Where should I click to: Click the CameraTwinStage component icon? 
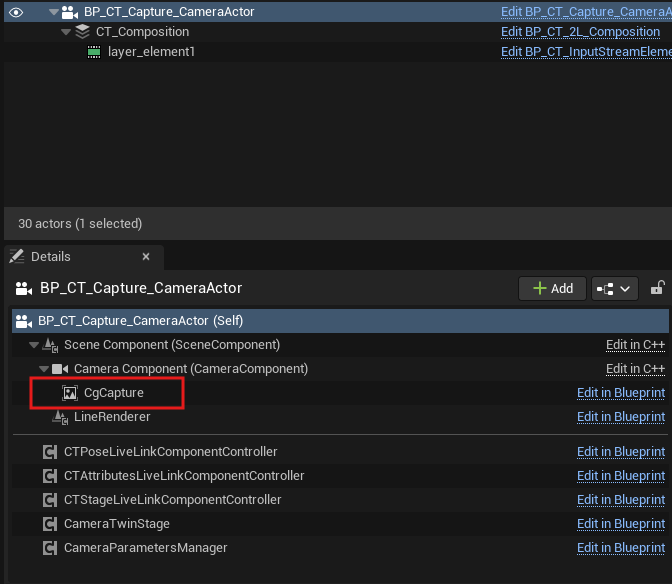click(x=50, y=524)
